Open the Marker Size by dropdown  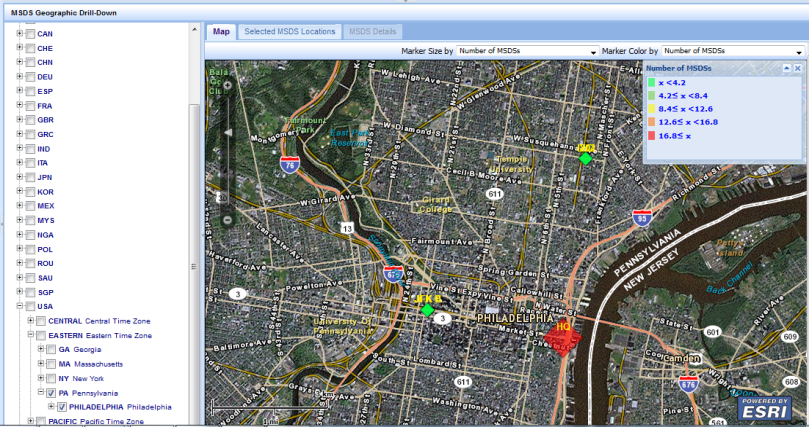tap(527, 51)
